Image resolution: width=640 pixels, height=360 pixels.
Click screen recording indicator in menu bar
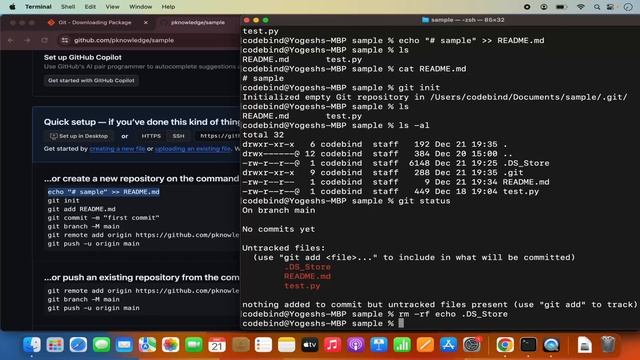pos(527,7)
